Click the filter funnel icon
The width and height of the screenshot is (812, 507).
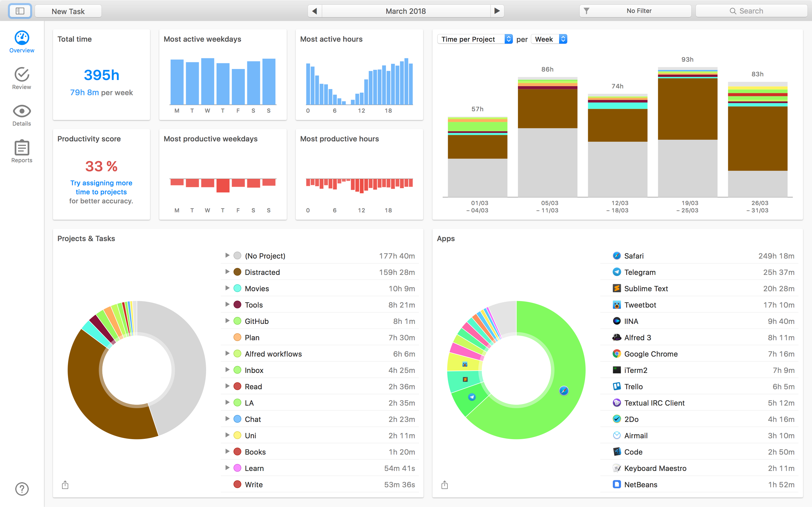pos(586,11)
